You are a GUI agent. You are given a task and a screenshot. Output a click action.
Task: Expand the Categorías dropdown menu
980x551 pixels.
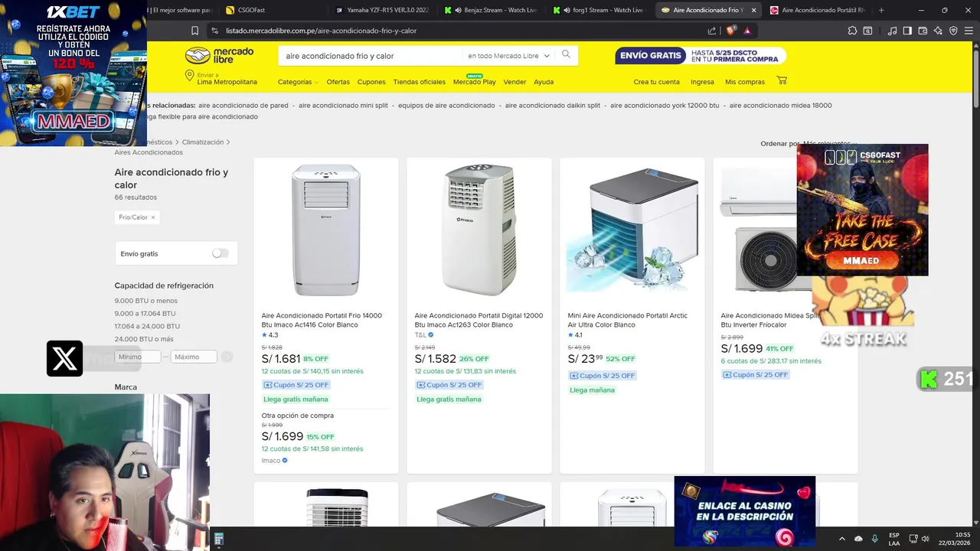point(298,82)
